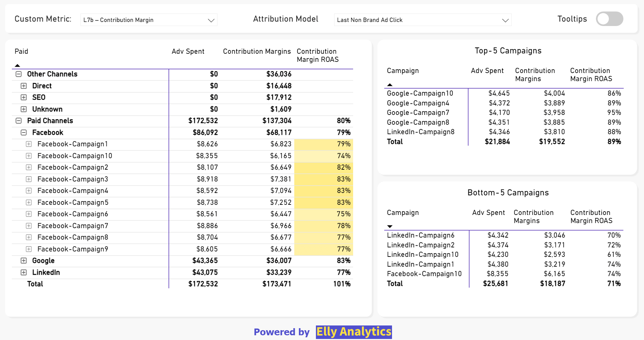Expand the LinkedIn channel row
This screenshot has width=644, height=340.
pos(24,272)
